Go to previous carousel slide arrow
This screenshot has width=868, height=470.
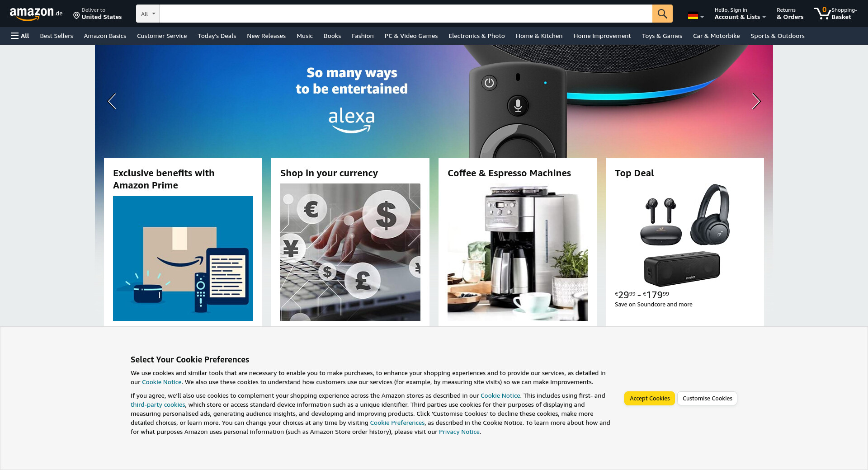coord(112,101)
